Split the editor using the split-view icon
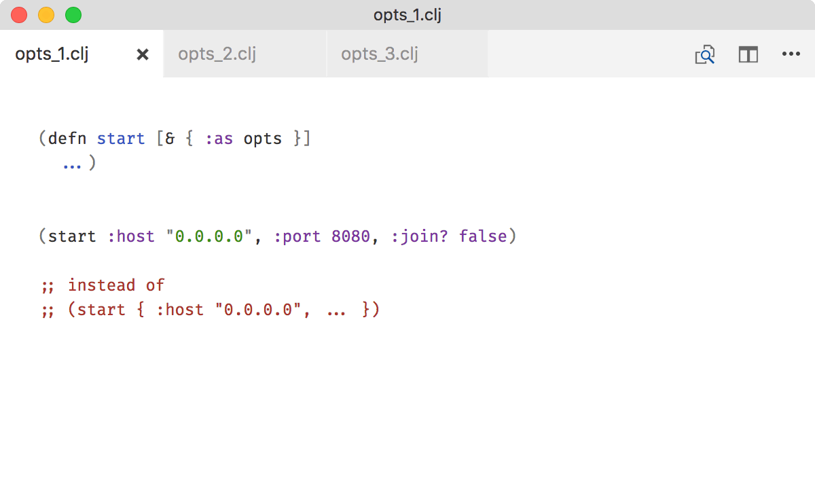 point(748,54)
